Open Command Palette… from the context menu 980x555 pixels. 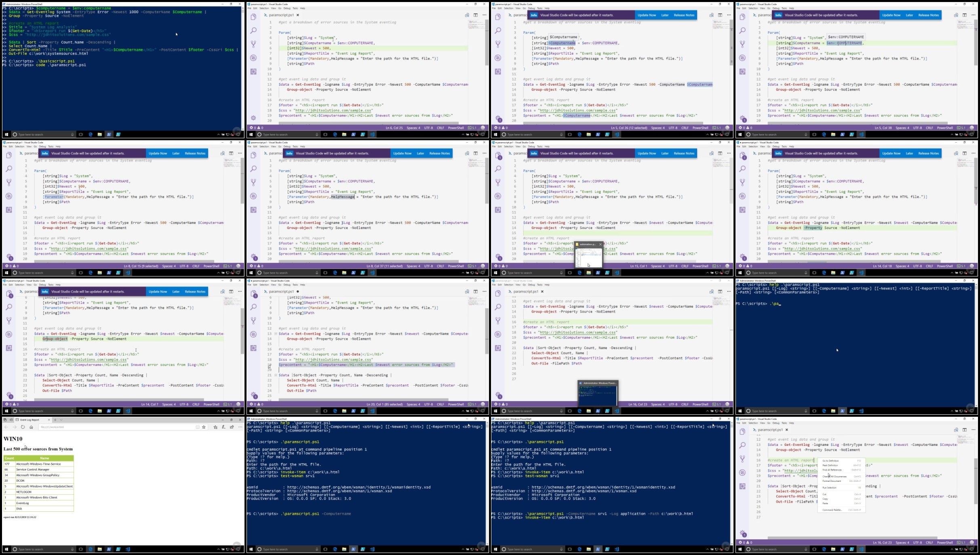coord(841,510)
